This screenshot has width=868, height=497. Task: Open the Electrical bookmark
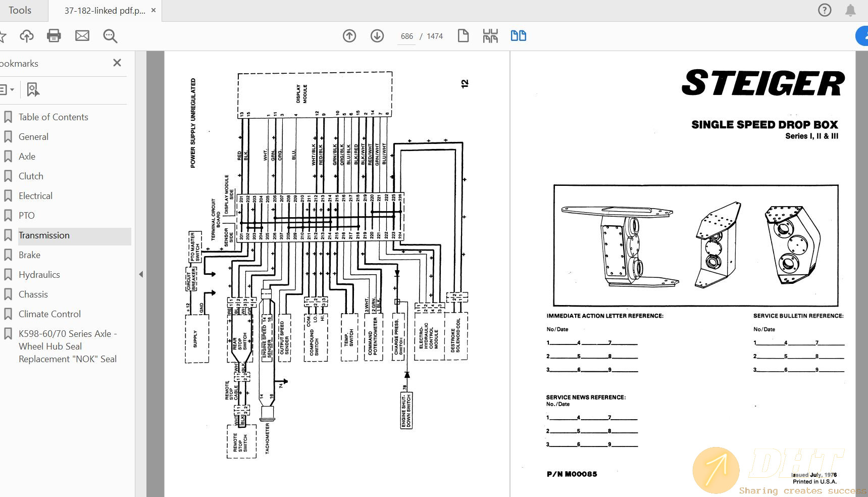tap(35, 196)
